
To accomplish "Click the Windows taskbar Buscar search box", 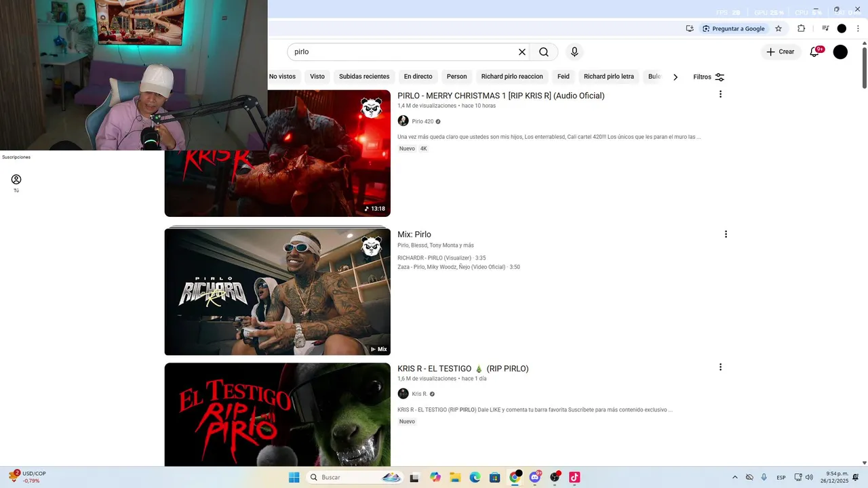I will [355, 477].
